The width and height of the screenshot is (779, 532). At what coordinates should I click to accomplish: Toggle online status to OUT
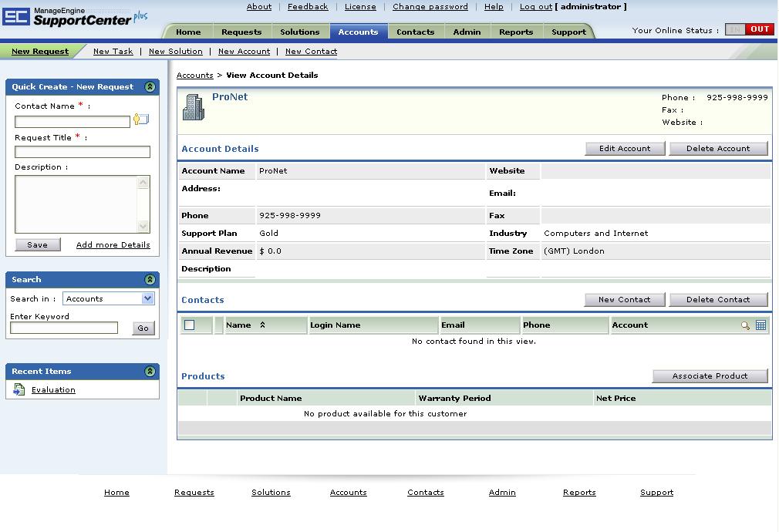click(760, 29)
